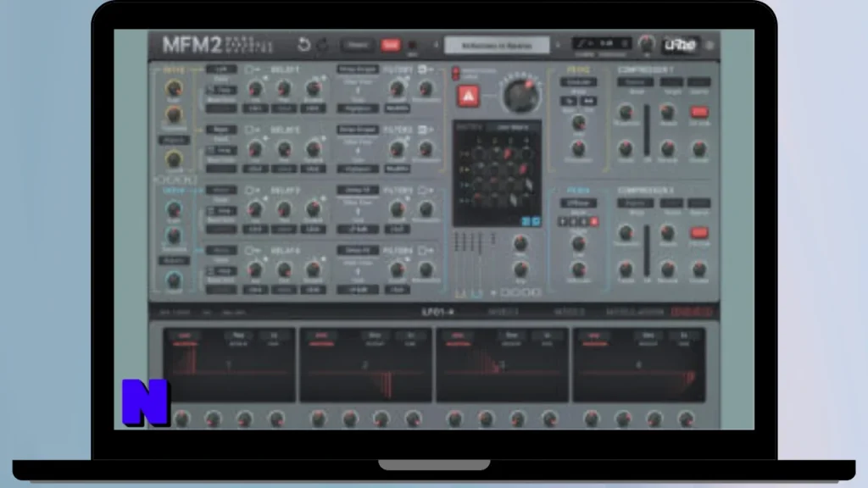Open the Delay 1 input channel dropdown
868x488 pixels.
point(221,69)
